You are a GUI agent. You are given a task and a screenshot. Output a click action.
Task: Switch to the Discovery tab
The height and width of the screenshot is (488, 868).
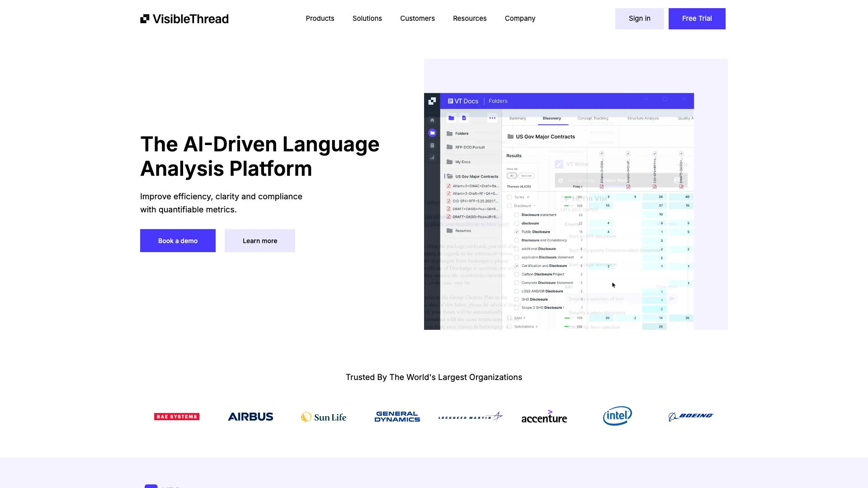coord(552,118)
